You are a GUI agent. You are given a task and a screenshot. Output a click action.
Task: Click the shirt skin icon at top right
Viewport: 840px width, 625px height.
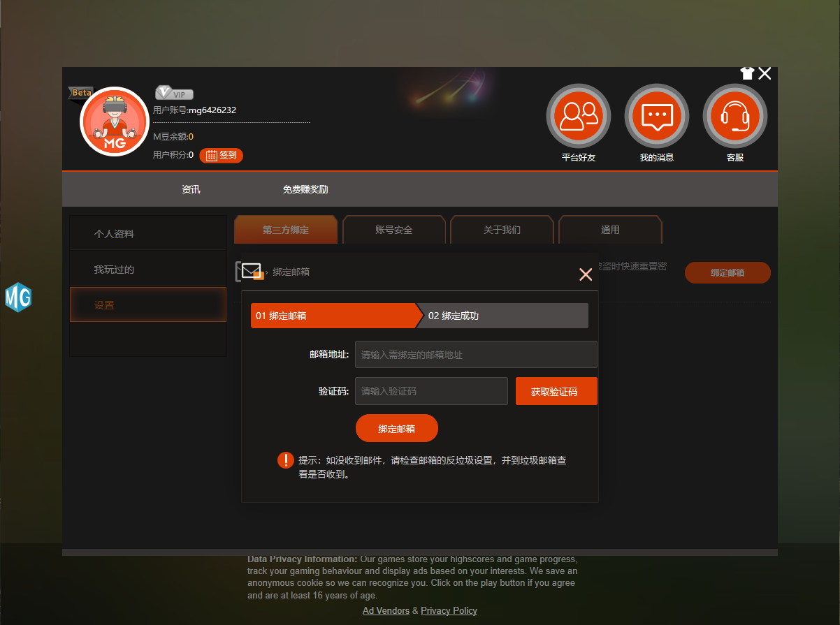coord(747,73)
